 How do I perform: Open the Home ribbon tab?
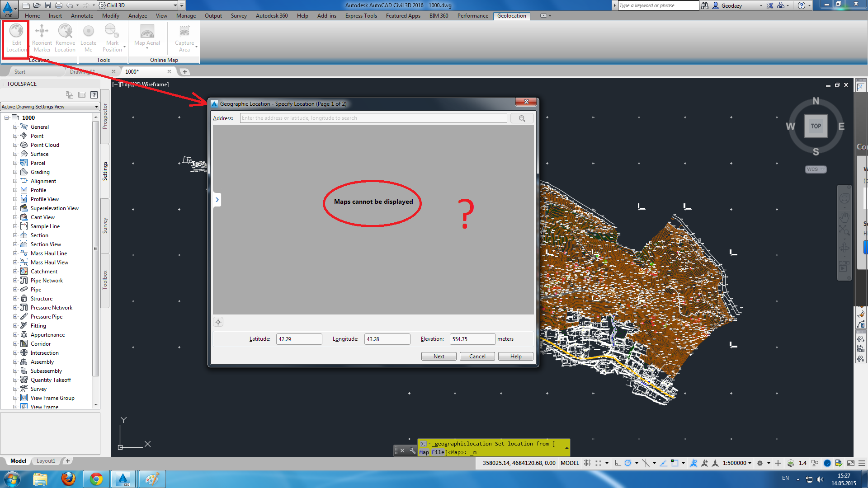(x=32, y=16)
